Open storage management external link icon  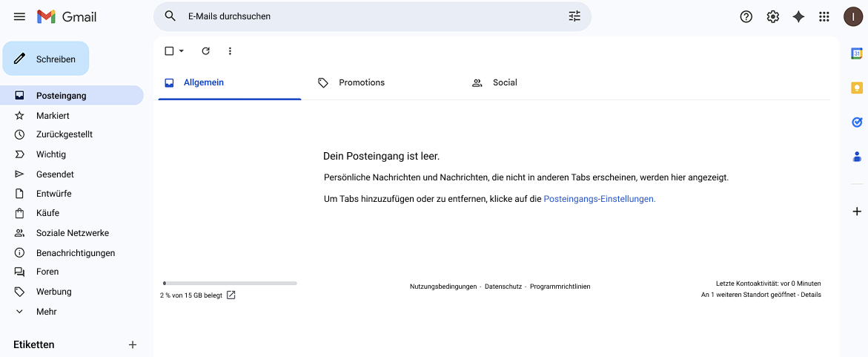(x=231, y=295)
